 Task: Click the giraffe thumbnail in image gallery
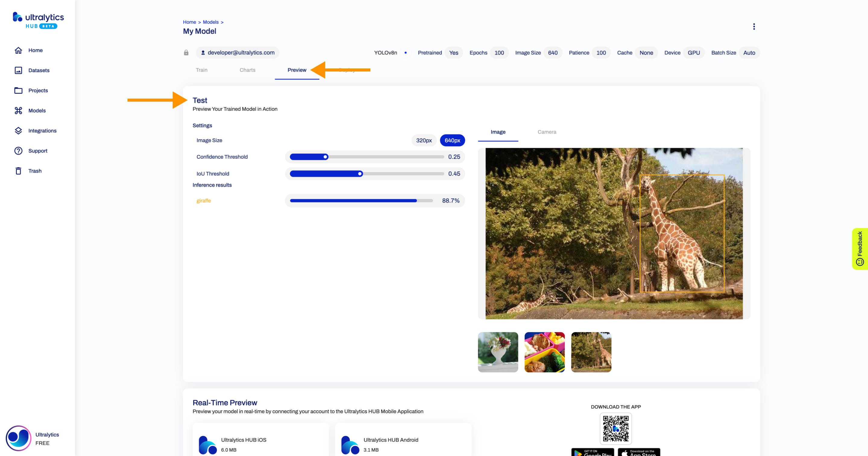[591, 351]
